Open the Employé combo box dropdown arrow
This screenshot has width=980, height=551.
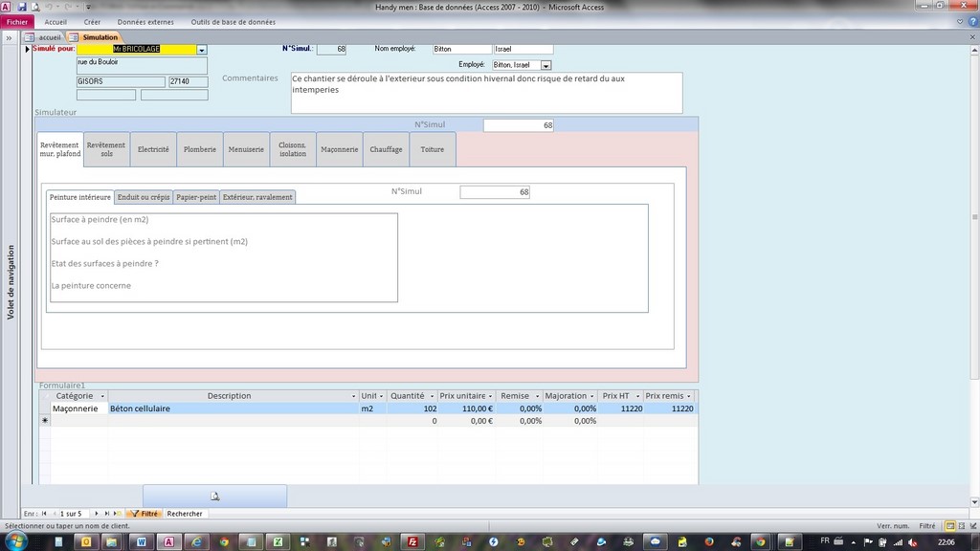coord(546,65)
